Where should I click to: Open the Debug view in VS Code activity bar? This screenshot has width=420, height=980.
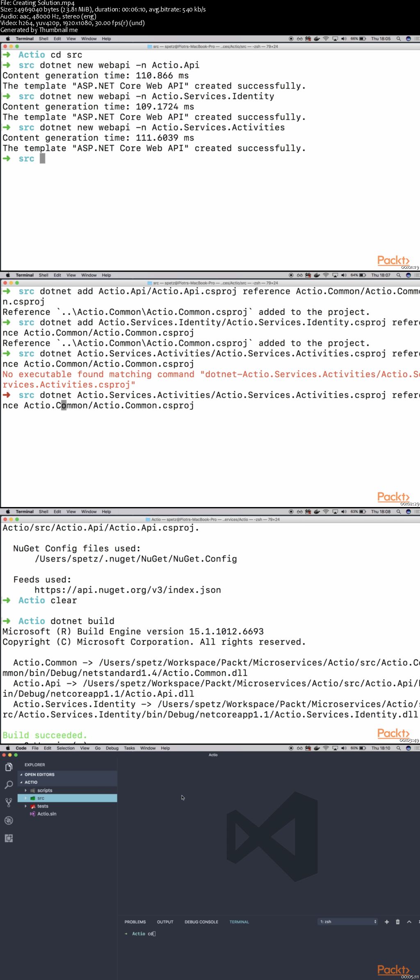pyautogui.click(x=9, y=820)
